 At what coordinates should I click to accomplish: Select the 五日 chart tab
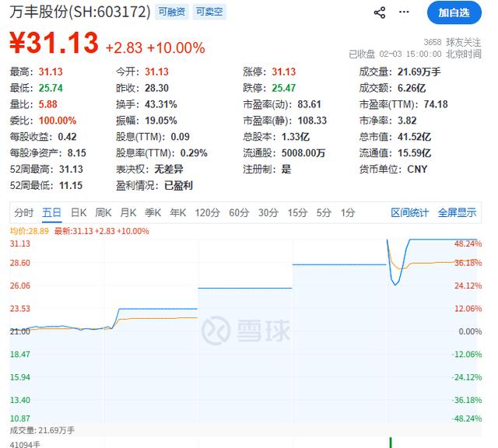[x=52, y=212]
